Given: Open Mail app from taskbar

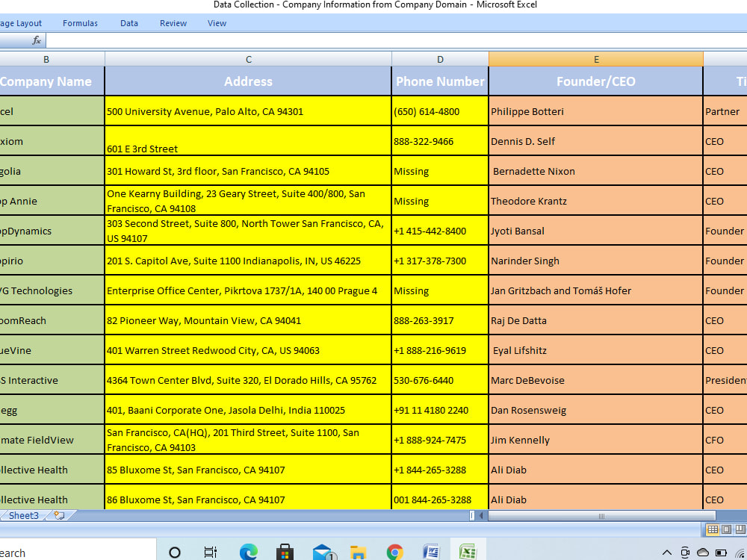Looking at the screenshot, I should pos(324,553).
